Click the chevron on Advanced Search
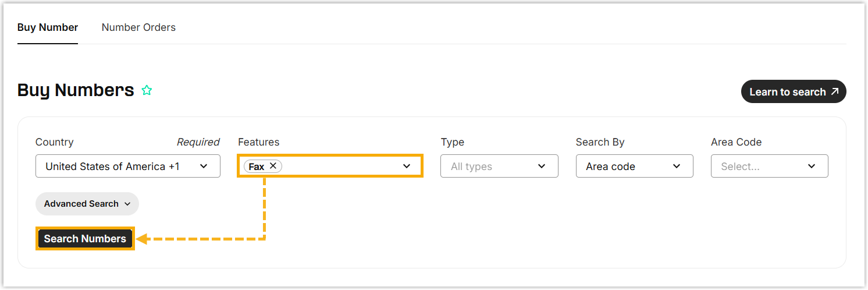This screenshot has height=290, width=868. pos(127,204)
